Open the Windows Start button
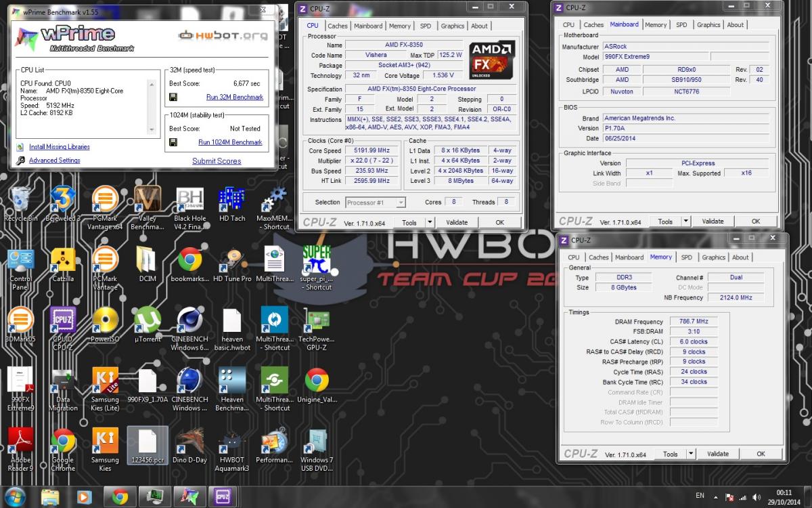This screenshot has width=812, height=508. pyautogui.click(x=14, y=496)
